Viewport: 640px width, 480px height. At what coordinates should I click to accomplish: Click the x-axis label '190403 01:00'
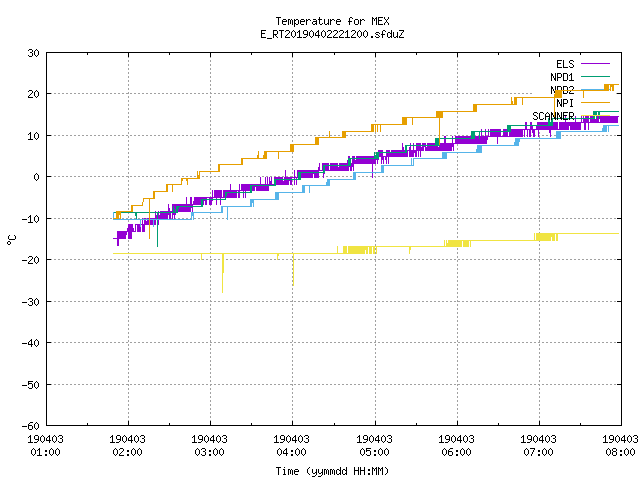[45, 446]
